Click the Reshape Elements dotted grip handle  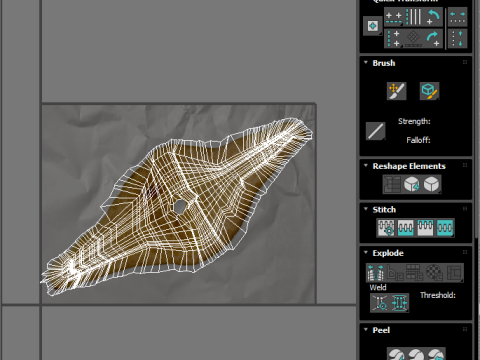tap(465, 165)
